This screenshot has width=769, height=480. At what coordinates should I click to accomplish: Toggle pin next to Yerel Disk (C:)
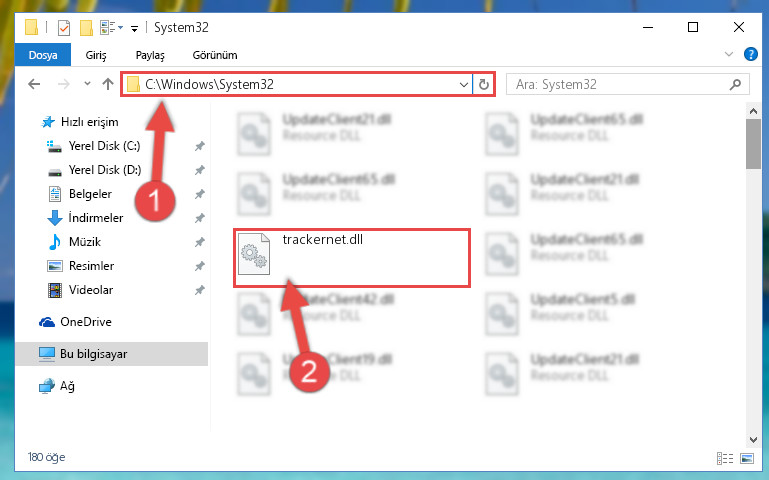(200, 146)
